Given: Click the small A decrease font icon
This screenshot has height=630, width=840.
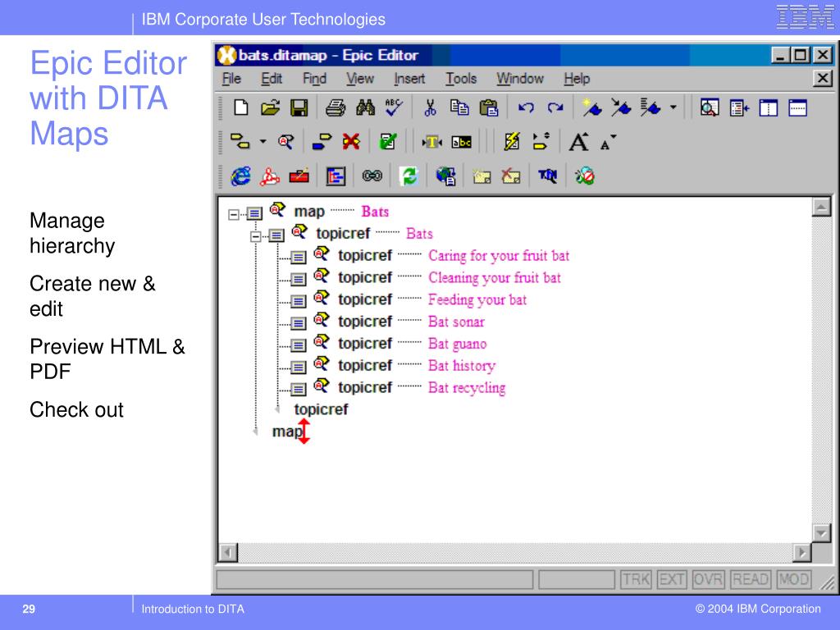Looking at the screenshot, I should click(608, 143).
